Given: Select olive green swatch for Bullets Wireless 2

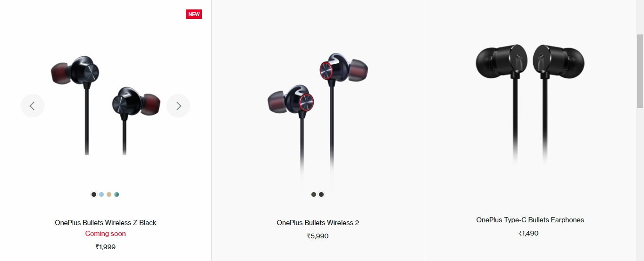Looking at the screenshot, I should click(x=314, y=194).
